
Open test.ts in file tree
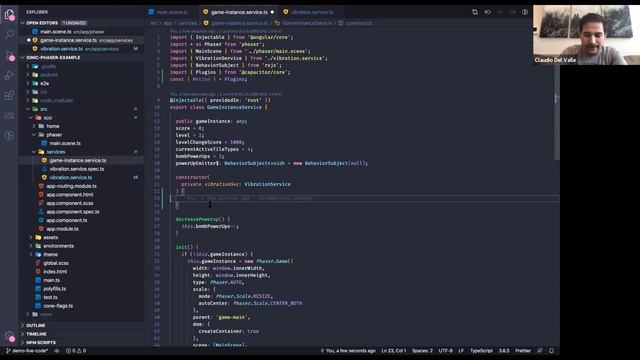51,298
